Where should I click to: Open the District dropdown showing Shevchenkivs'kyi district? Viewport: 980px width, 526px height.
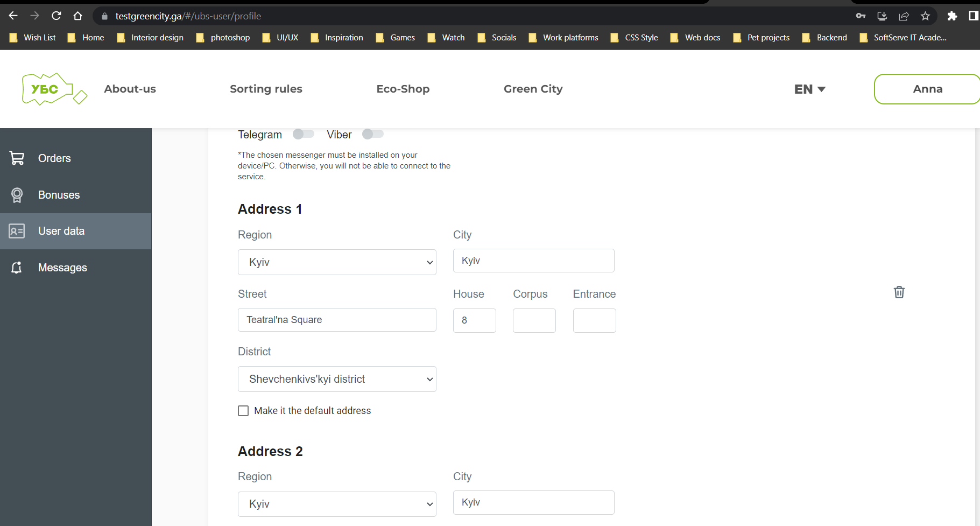pyautogui.click(x=337, y=379)
